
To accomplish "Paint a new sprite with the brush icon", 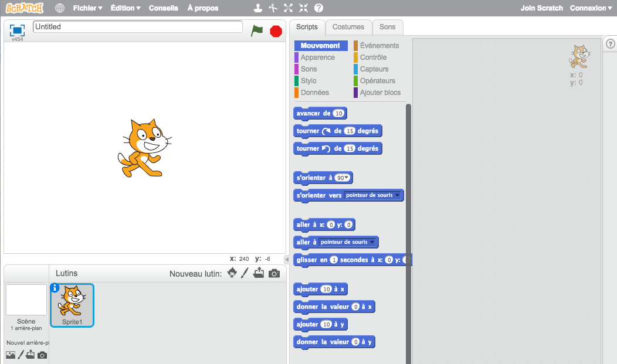I will tap(245, 273).
